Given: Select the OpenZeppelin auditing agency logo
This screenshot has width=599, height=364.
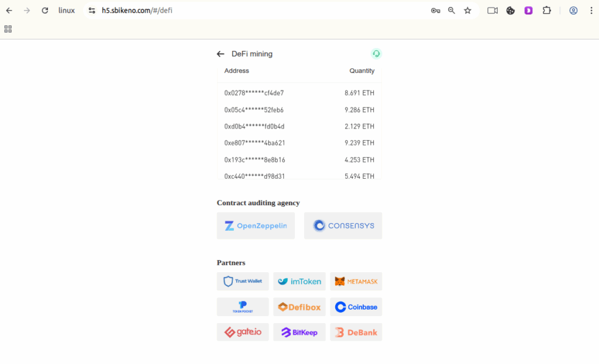Looking at the screenshot, I should [x=256, y=226].
